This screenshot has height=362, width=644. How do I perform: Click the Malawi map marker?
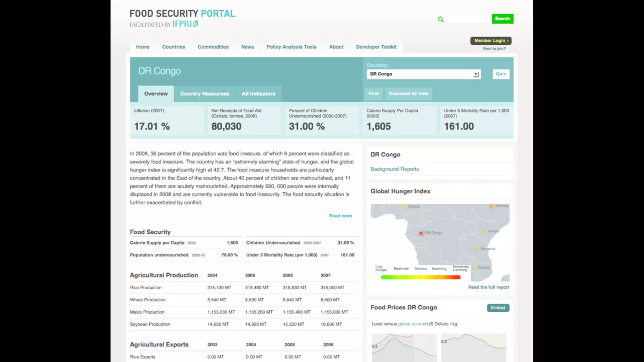475,268
